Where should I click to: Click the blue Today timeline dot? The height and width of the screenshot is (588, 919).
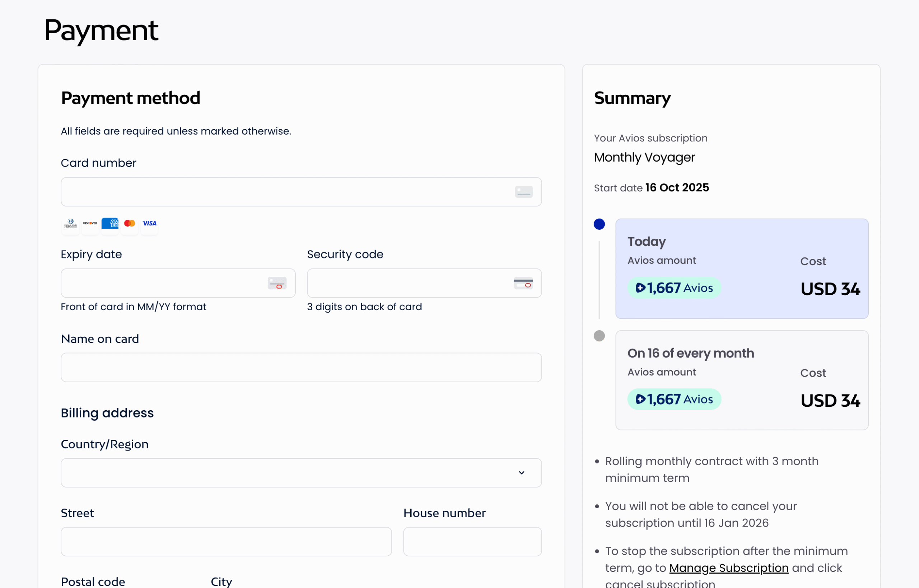[599, 224]
